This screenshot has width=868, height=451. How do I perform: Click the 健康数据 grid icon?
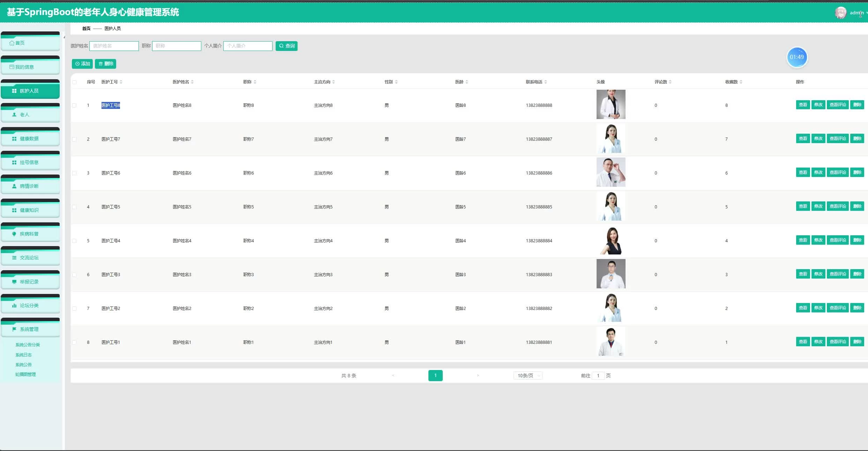click(14, 139)
